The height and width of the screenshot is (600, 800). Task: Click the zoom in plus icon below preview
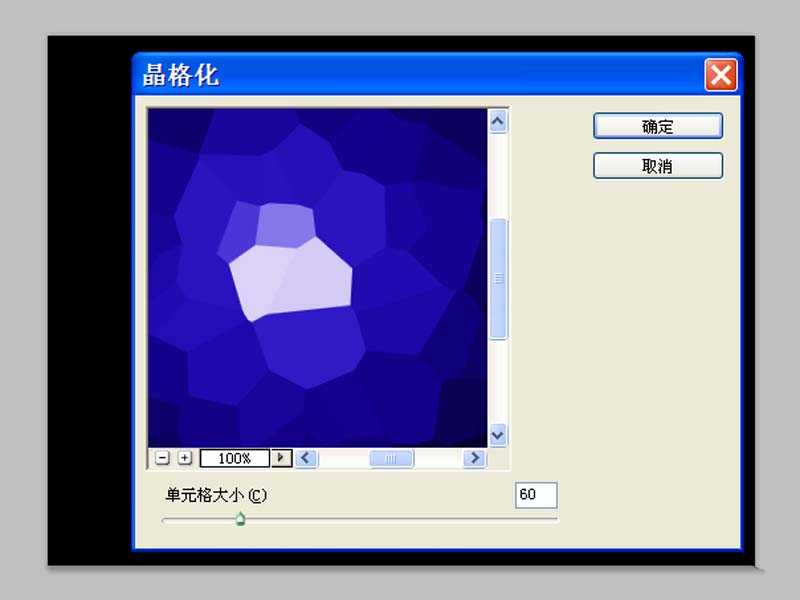click(184, 458)
